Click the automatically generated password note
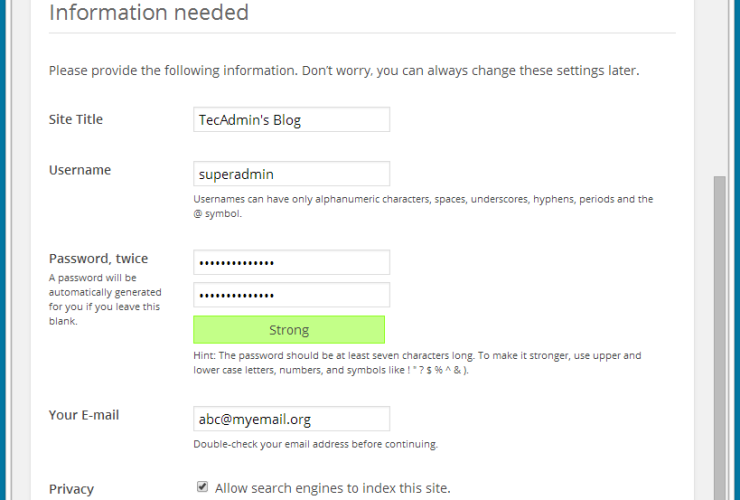The height and width of the screenshot is (500, 740). coord(104,299)
